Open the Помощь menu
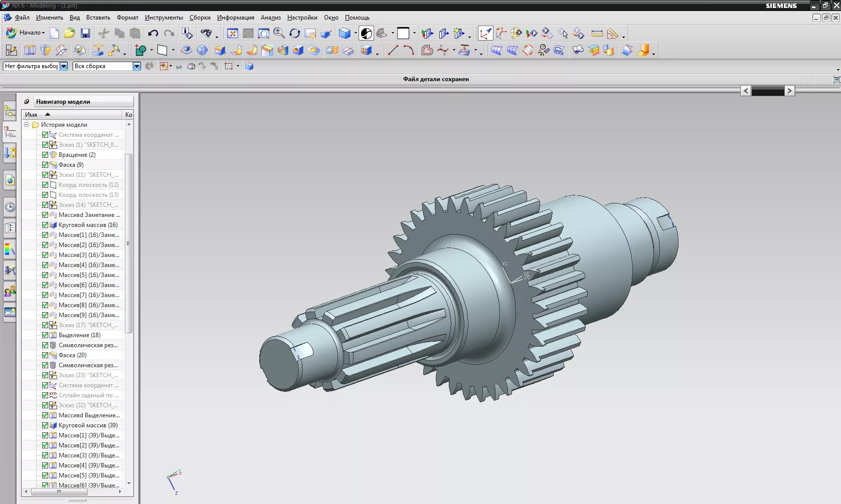 [357, 18]
